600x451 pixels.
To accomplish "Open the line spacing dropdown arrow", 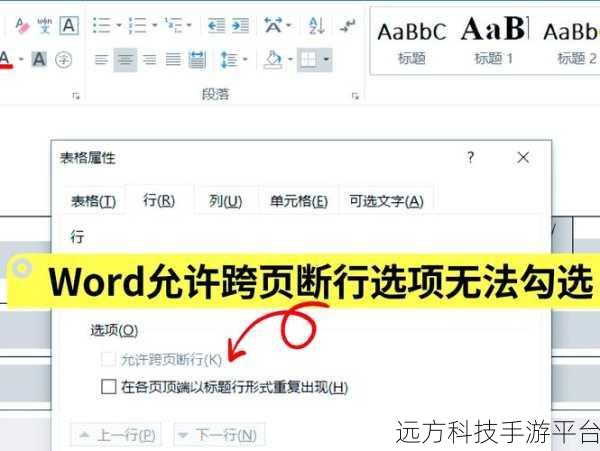I will coord(245,59).
